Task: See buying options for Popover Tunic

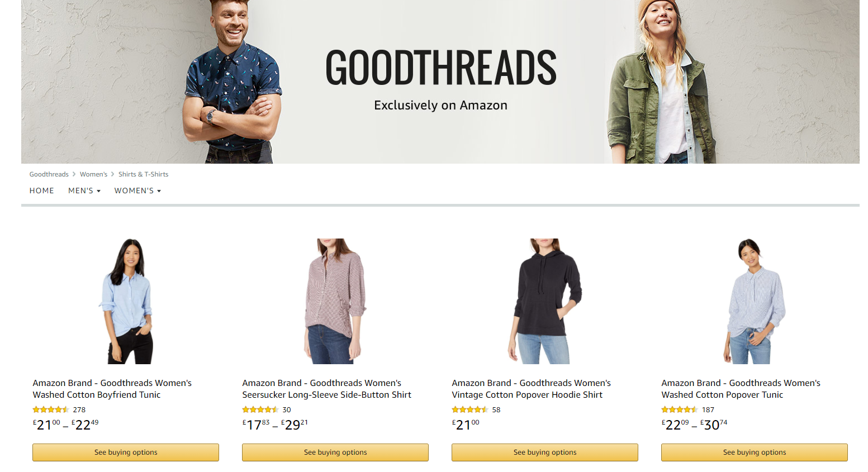Action: 755,452
